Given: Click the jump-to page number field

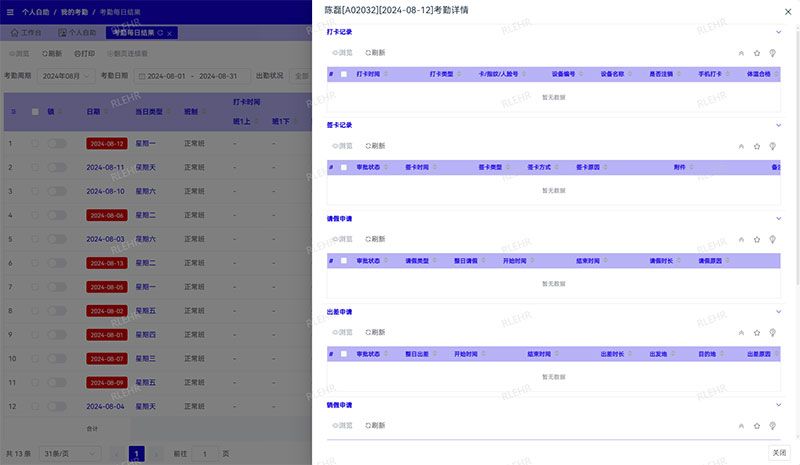Looking at the screenshot, I should [x=205, y=454].
